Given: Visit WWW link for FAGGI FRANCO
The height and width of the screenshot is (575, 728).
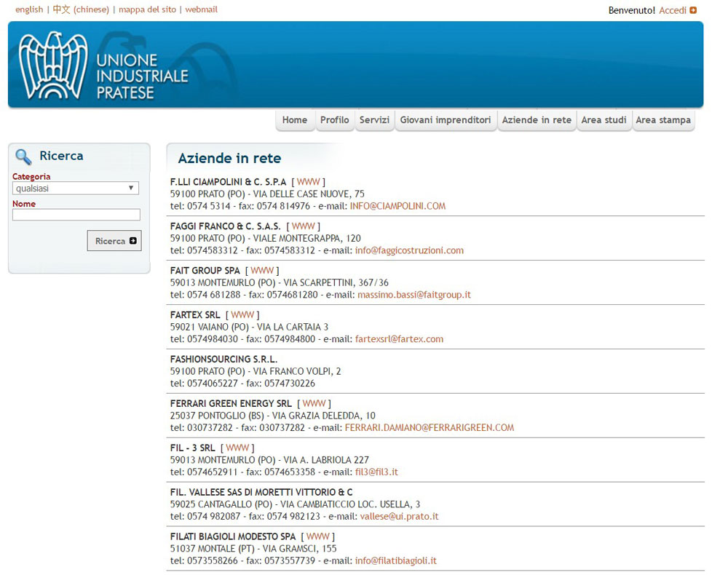Looking at the screenshot, I should [303, 226].
